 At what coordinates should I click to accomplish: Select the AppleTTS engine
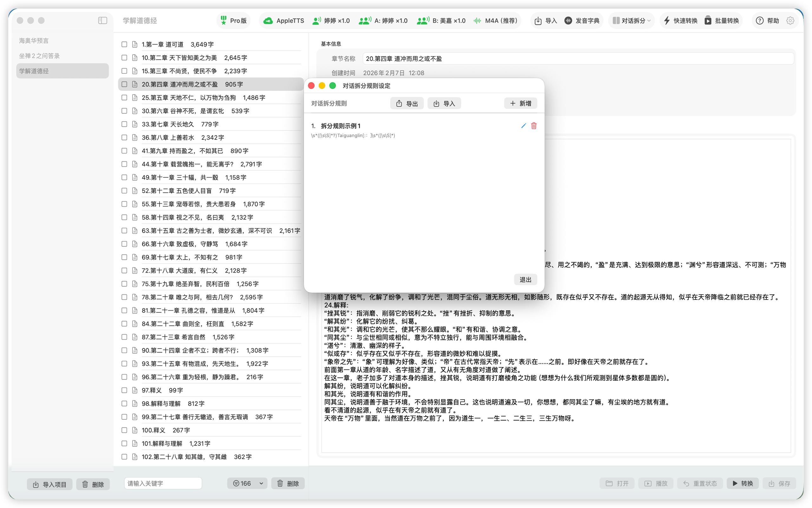pyautogui.click(x=284, y=21)
